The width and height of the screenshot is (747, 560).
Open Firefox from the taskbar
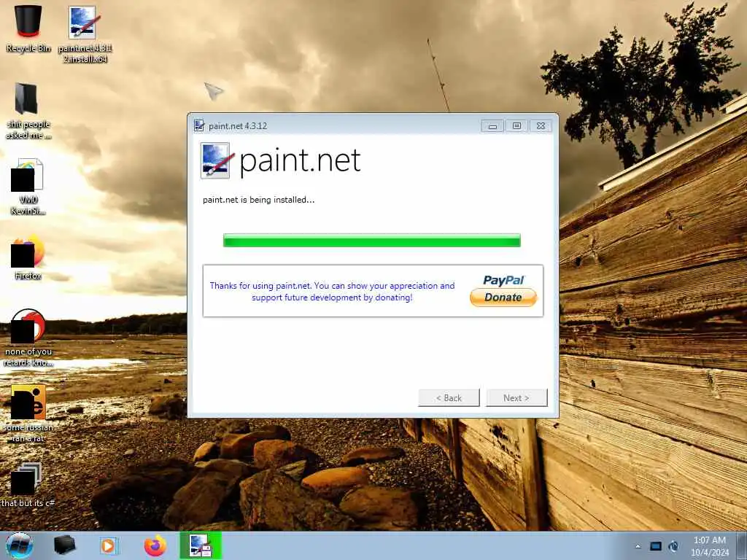155,545
